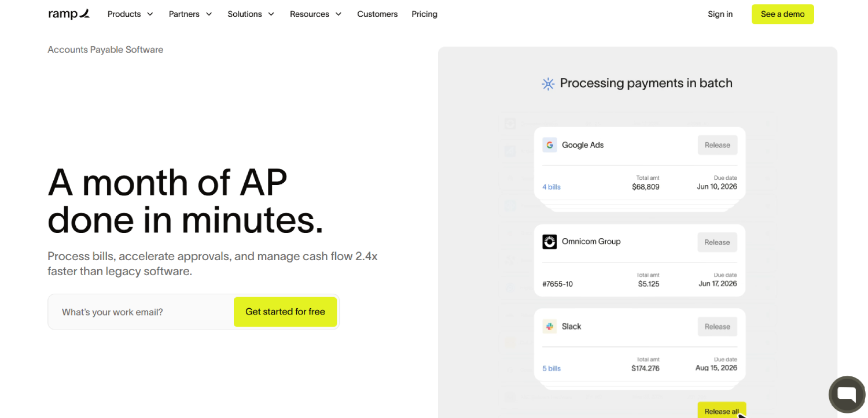Screen dimensions: 868x418
Task: Click the Slack logo icon
Action: click(x=549, y=326)
